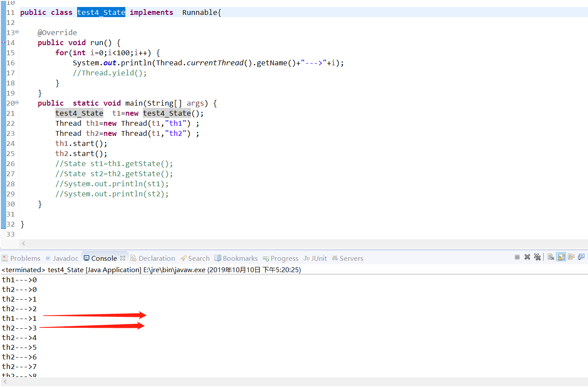This screenshot has width=588, height=387.
Task: Collapse the main method fold at line 20
Action: click(17, 103)
